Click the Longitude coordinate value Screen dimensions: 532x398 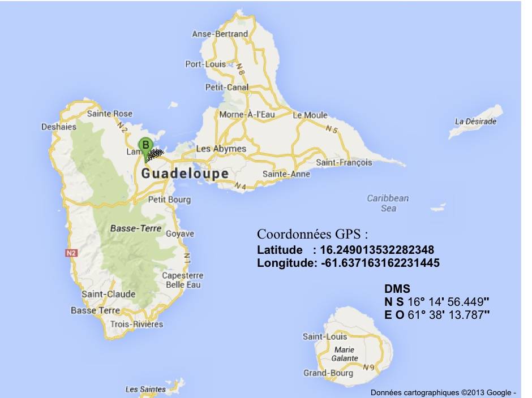pyautogui.click(x=379, y=263)
